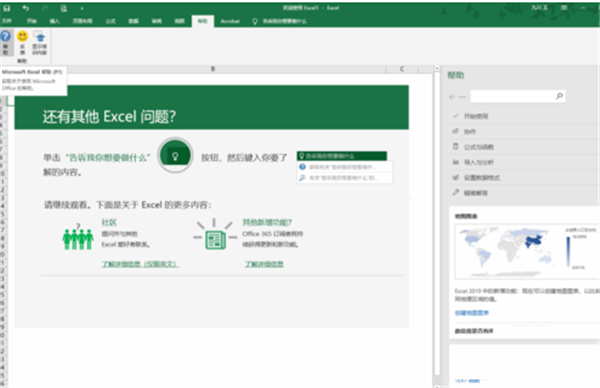
Task: Select column B header
Action: (x=213, y=69)
